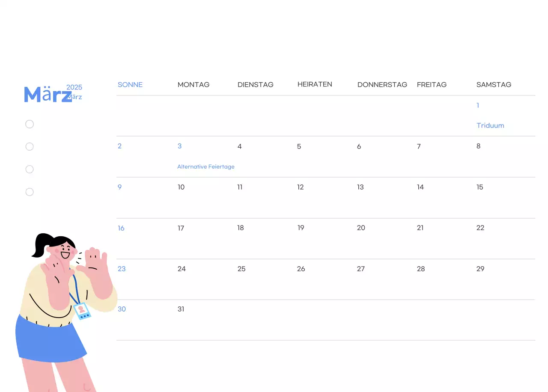The width and height of the screenshot is (548, 392).
Task: Click the blue date number 16
Action: pos(121,228)
